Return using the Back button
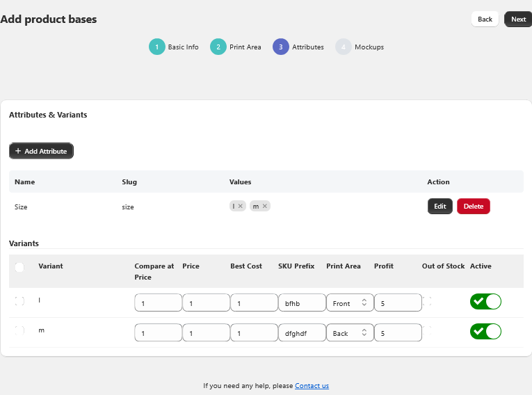The height and width of the screenshot is (395, 532). [485, 19]
